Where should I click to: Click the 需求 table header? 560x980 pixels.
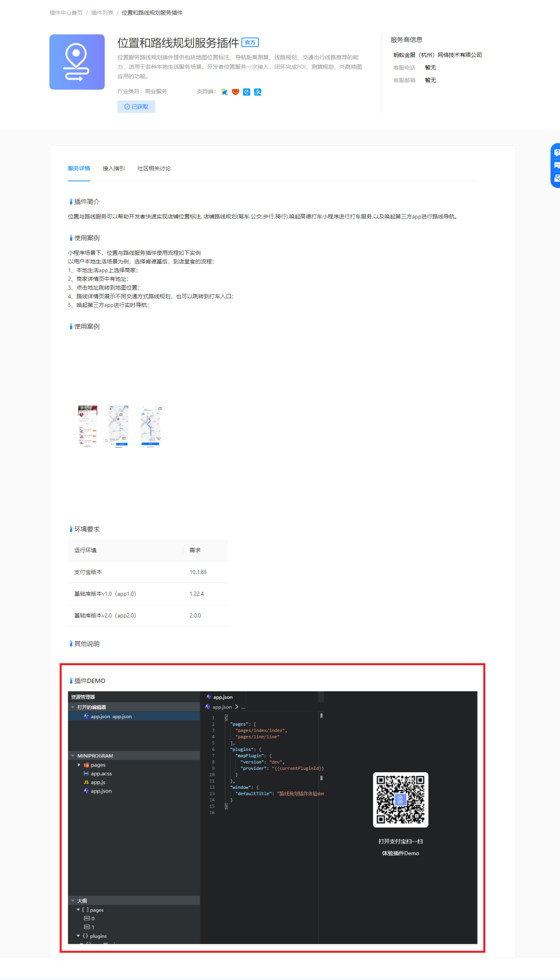click(x=195, y=550)
